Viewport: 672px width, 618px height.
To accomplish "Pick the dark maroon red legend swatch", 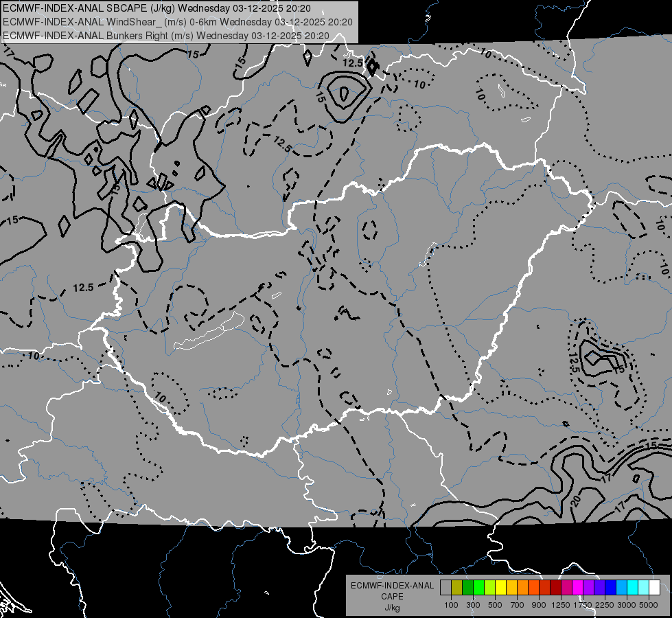I will click(555, 587).
